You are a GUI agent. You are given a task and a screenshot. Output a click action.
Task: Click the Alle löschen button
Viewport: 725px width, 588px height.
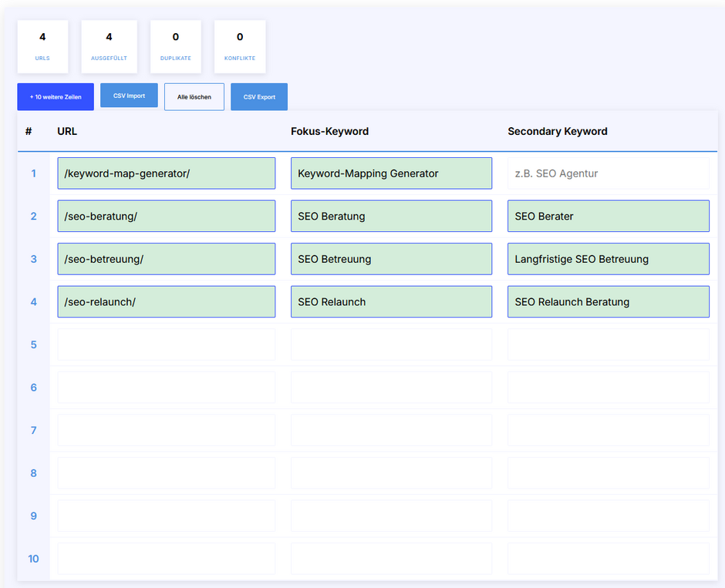tap(194, 96)
